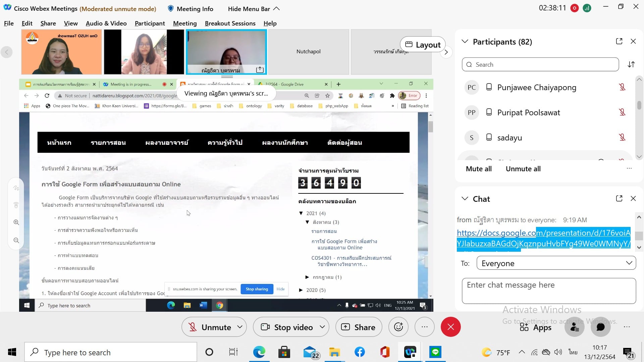Open audio options arrow beside Unmute
Viewport: 644px width, 362px height.
240,327
